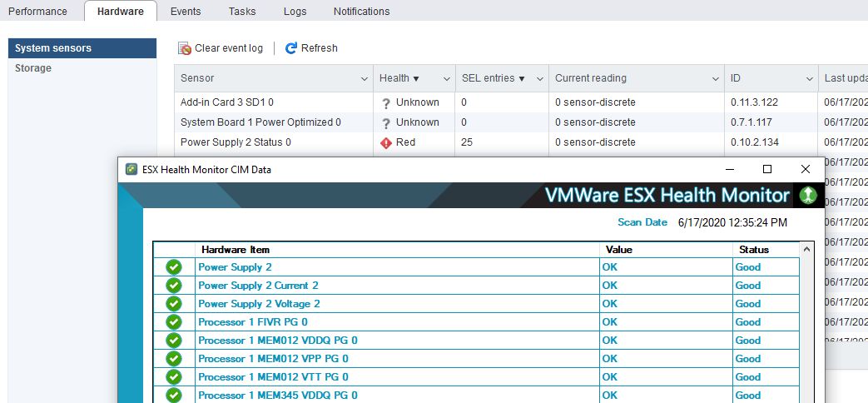
Task: Click green upload icon beside VMWare ESX Health Monitor
Action: pos(808,196)
